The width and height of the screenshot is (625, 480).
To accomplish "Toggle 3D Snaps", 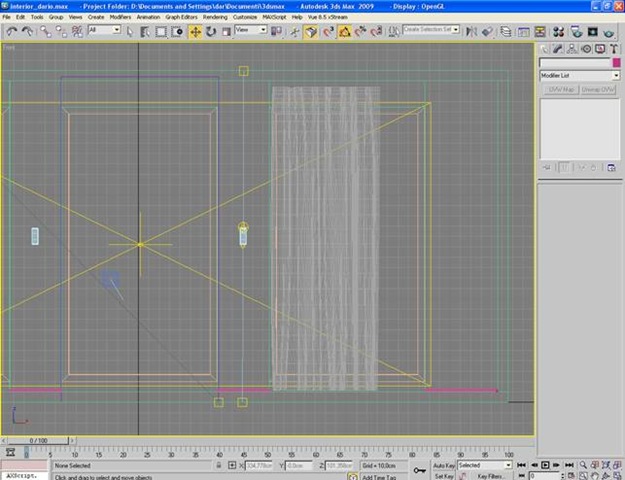I will point(328,31).
